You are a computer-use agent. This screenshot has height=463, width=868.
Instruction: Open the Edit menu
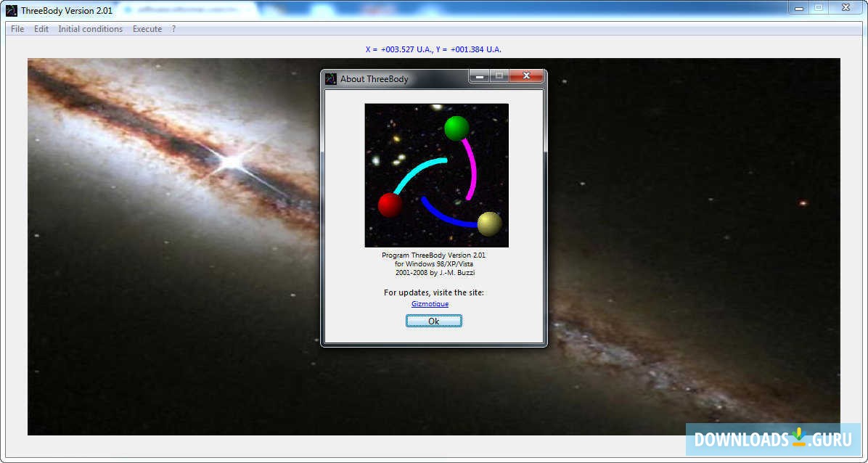click(41, 29)
